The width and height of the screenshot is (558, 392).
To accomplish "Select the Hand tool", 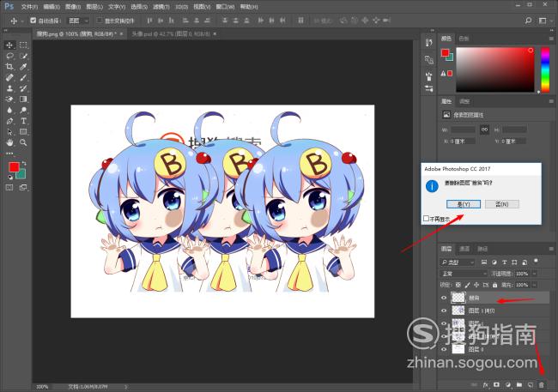I will [x=9, y=142].
